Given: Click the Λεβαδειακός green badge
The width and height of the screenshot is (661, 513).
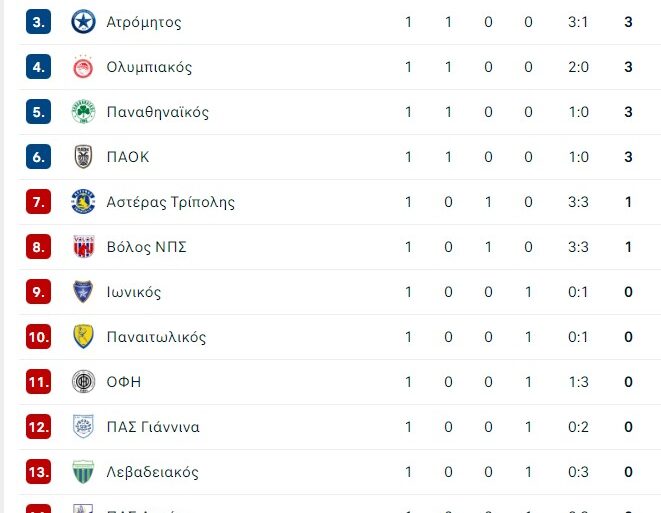Looking at the screenshot, I should tap(83, 472).
